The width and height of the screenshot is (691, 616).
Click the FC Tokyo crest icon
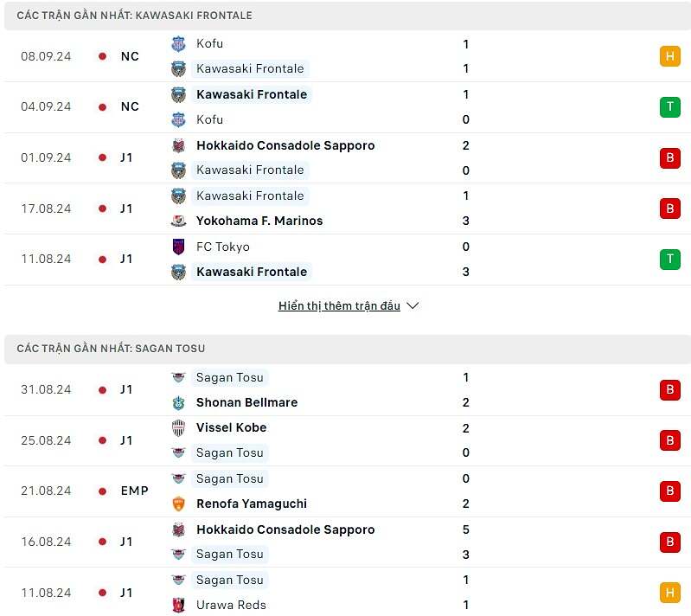[x=179, y=247]
